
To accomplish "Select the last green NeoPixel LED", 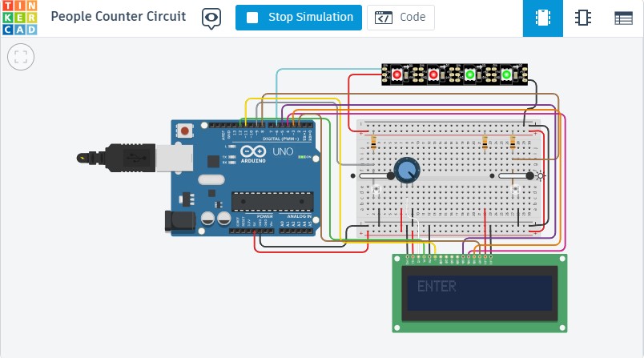I will tap(507, 74).
